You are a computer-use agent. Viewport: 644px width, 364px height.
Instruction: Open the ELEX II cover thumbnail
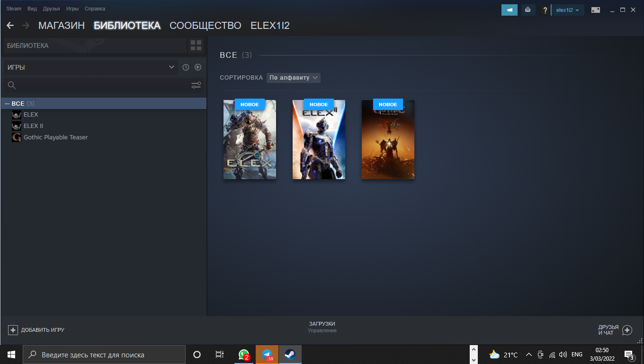[319, 139]
